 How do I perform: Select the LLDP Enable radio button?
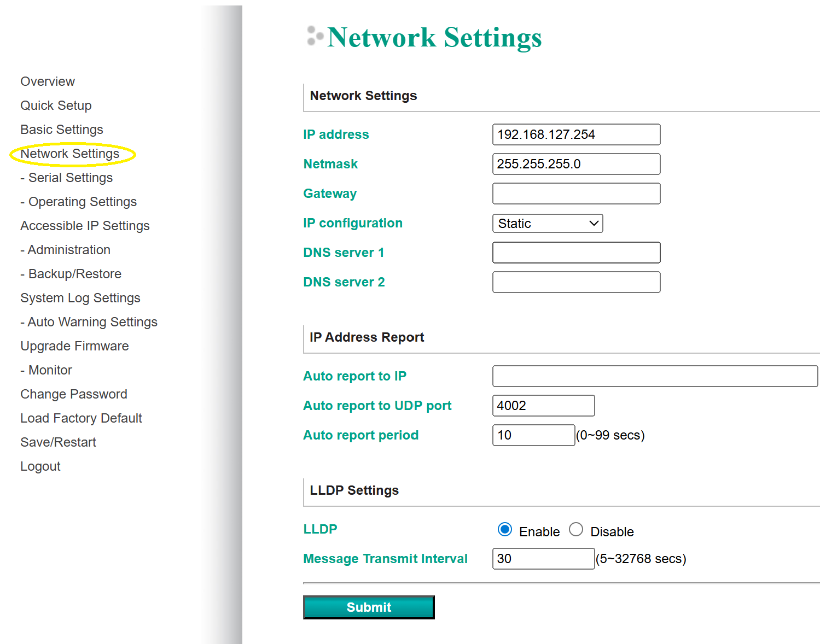coord(505,530)
